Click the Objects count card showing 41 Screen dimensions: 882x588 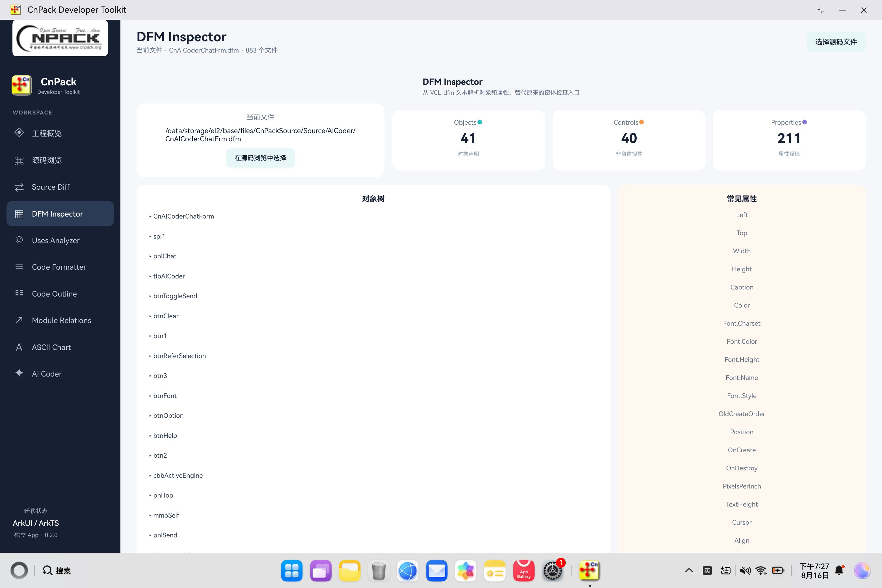tap(468, 140)
